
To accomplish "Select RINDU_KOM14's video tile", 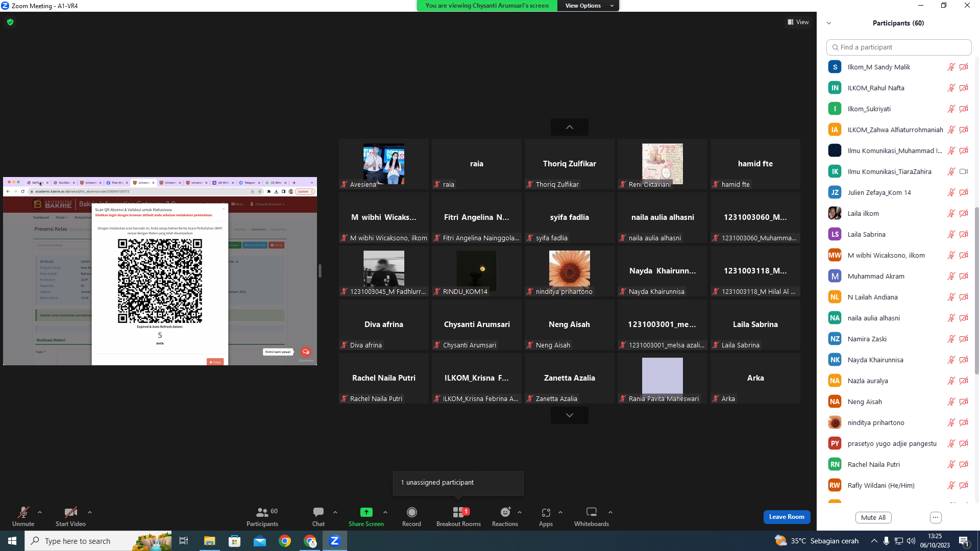I will [477, 271].
